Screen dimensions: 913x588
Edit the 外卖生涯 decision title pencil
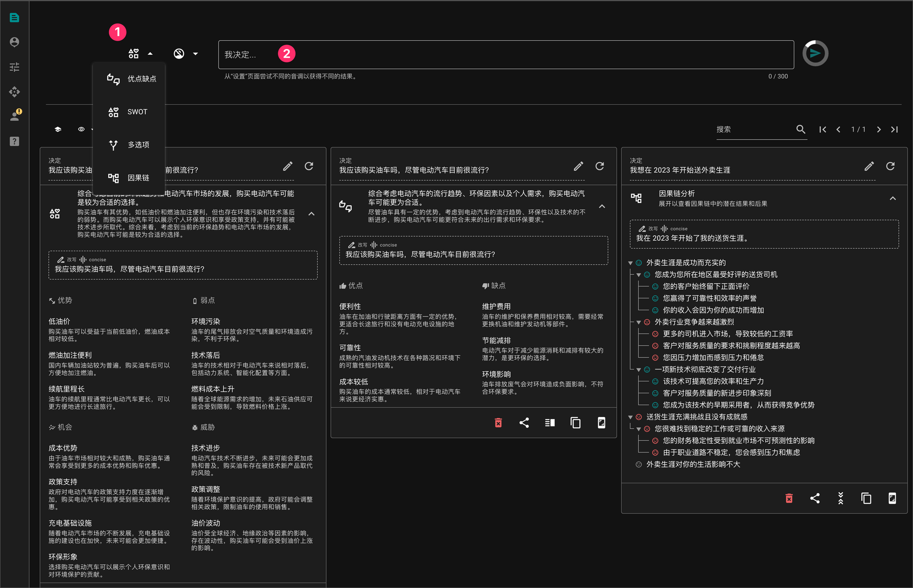coord(869,167)
